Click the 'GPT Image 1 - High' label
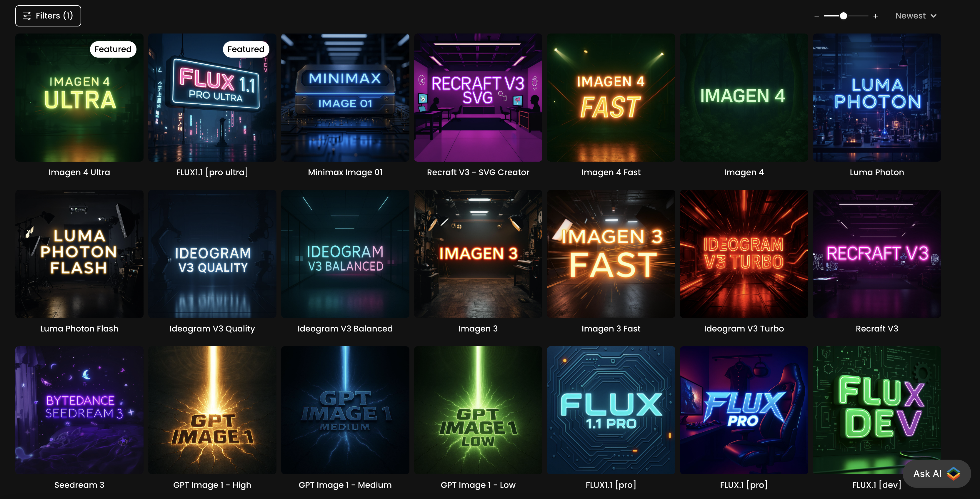The image size is (980, 499). pyautogui.click(x=212, y=485)
